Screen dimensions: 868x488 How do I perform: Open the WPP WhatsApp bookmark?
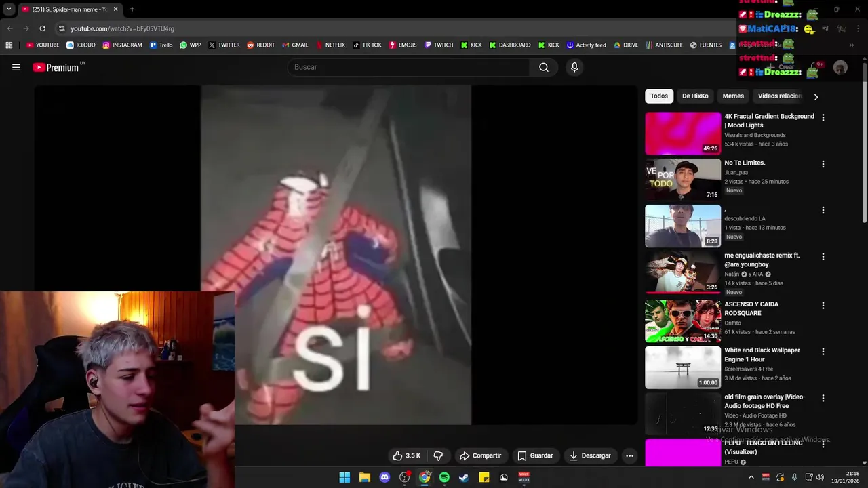coord(191,45)
